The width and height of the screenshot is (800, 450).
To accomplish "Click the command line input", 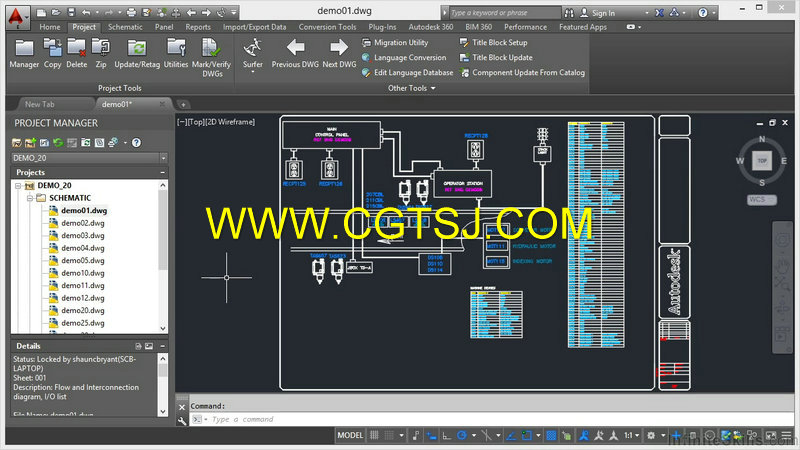I will [490, 419].
